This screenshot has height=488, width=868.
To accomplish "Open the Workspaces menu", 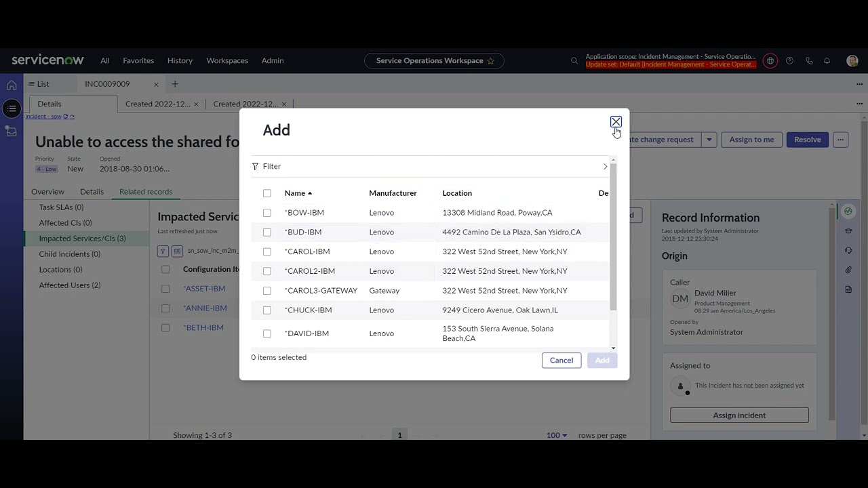I will click(x=227, y=61).
